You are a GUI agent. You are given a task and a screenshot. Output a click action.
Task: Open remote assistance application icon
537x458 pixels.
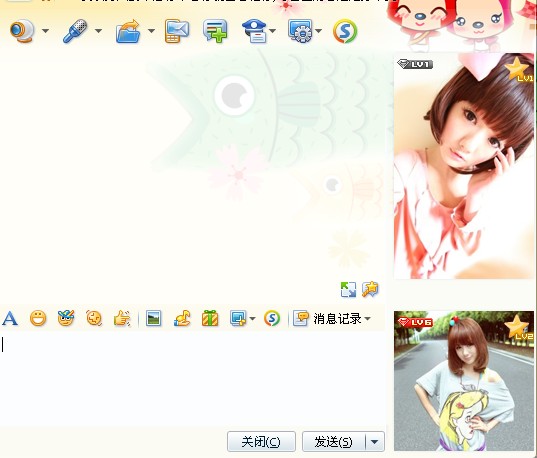(x=301, y=31)
